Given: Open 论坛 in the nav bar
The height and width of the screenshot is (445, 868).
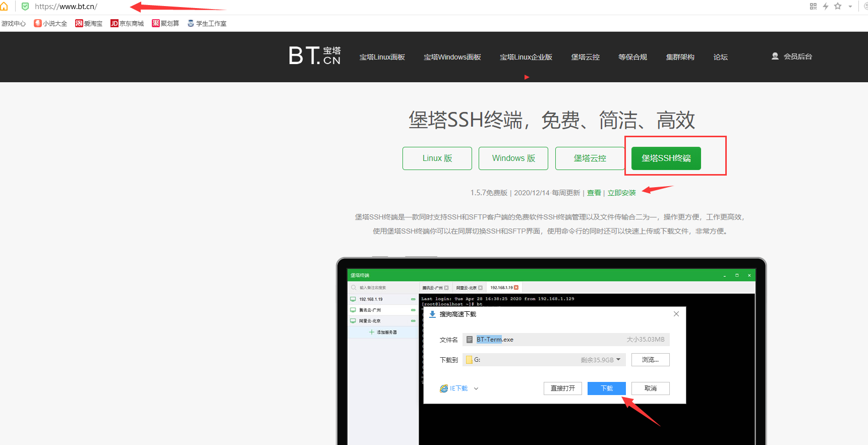Looking at the screenshot, I should (721, 57).
